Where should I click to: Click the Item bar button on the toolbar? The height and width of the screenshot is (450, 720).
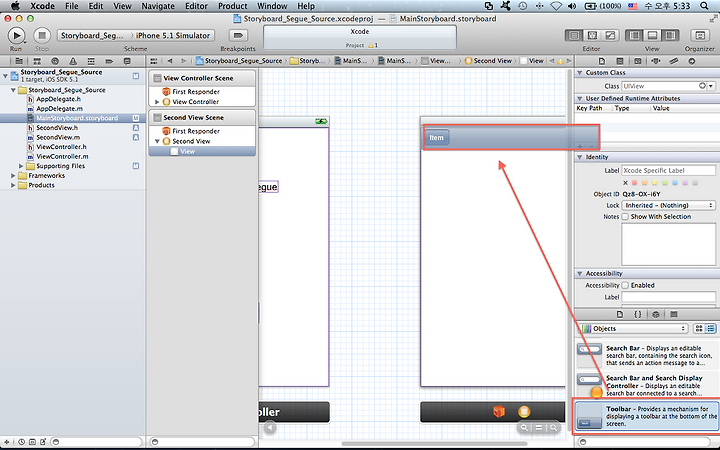pyautogui.click(x=436, y=137)
